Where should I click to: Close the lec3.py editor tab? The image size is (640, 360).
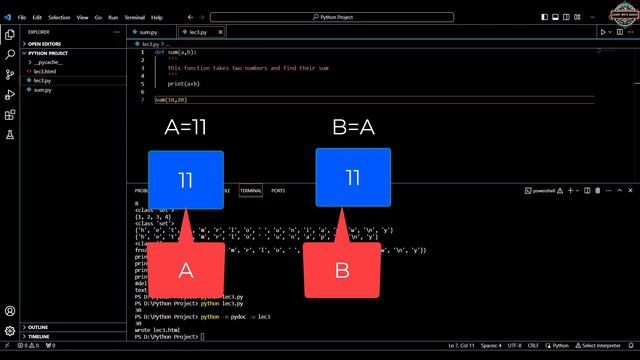point(220,32)
